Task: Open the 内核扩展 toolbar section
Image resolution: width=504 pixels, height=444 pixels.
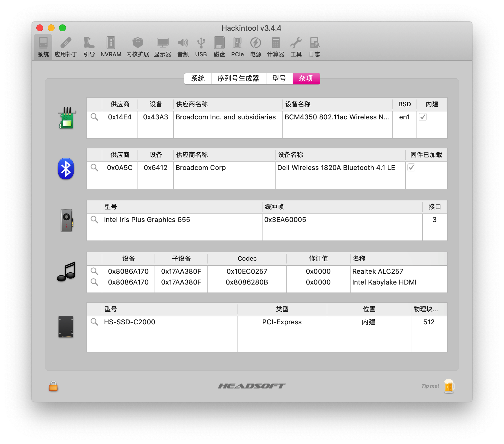Action: tap(138, 47)
